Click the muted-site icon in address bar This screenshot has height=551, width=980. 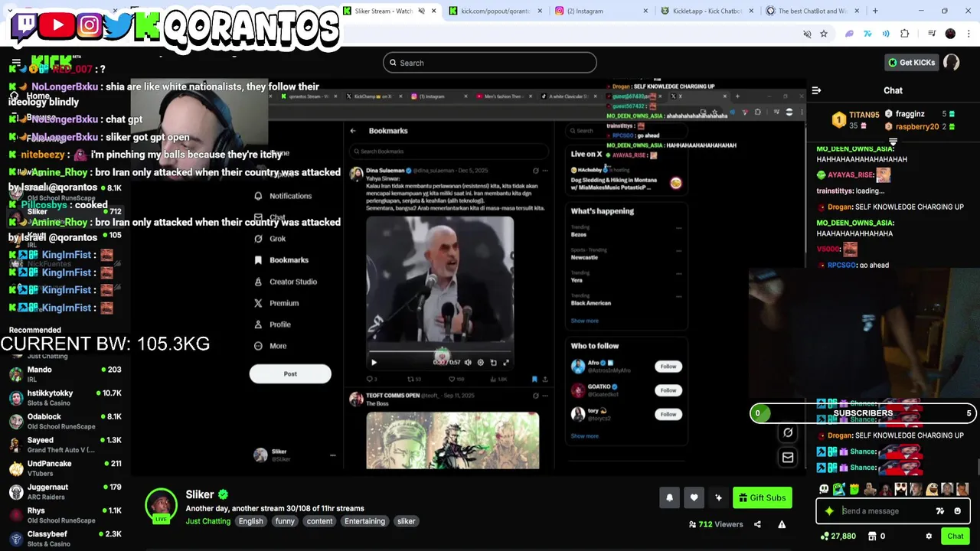807,34
